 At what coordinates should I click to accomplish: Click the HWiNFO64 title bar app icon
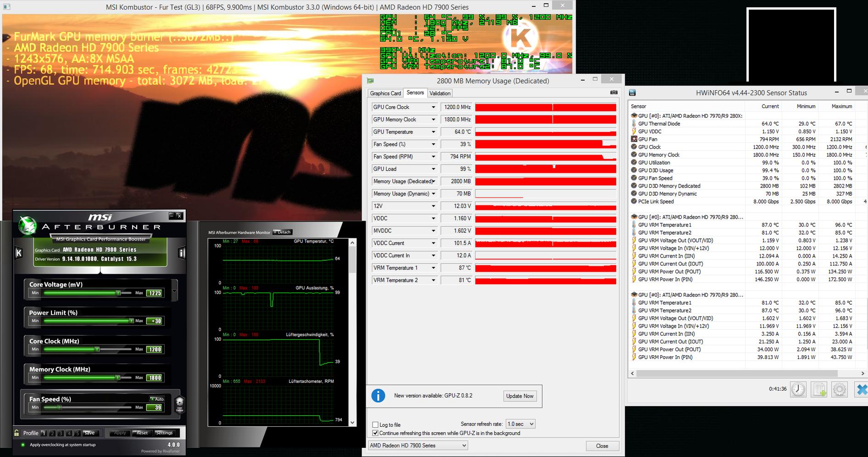pyautogui.click(x=632, y=93)
